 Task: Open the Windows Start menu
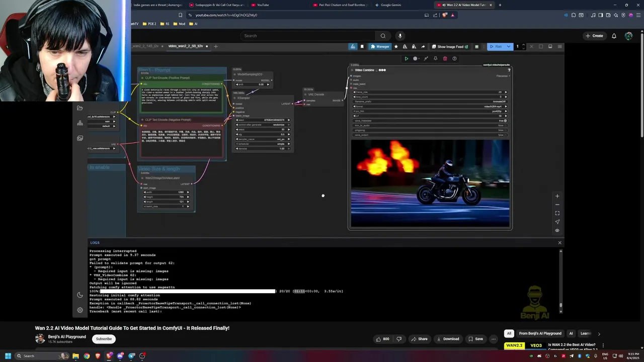(8, 356)
